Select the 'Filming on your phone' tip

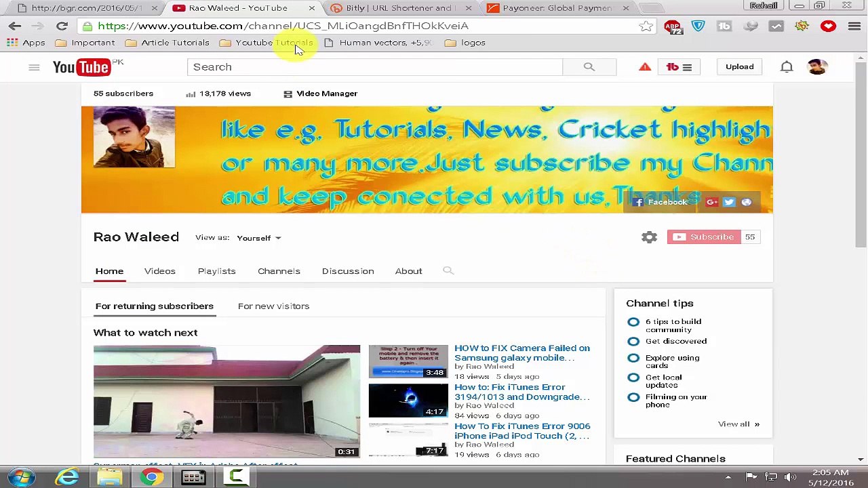[x=667, y=401]
